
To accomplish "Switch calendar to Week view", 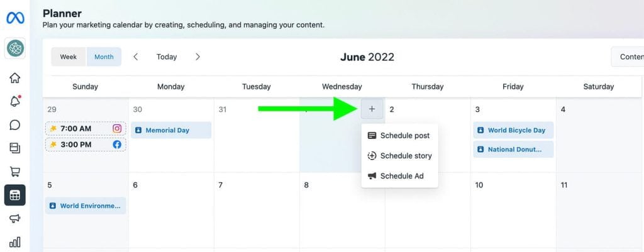I will coord(69,57).
